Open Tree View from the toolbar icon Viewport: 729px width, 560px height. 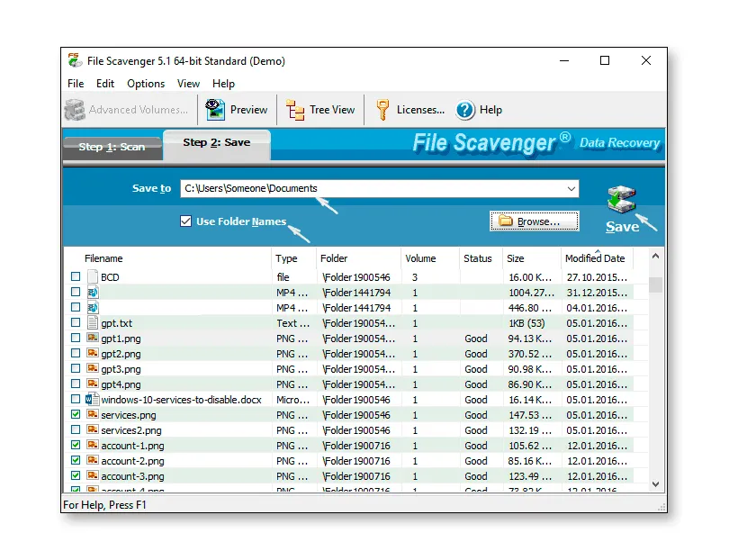(x=295, y=110)
